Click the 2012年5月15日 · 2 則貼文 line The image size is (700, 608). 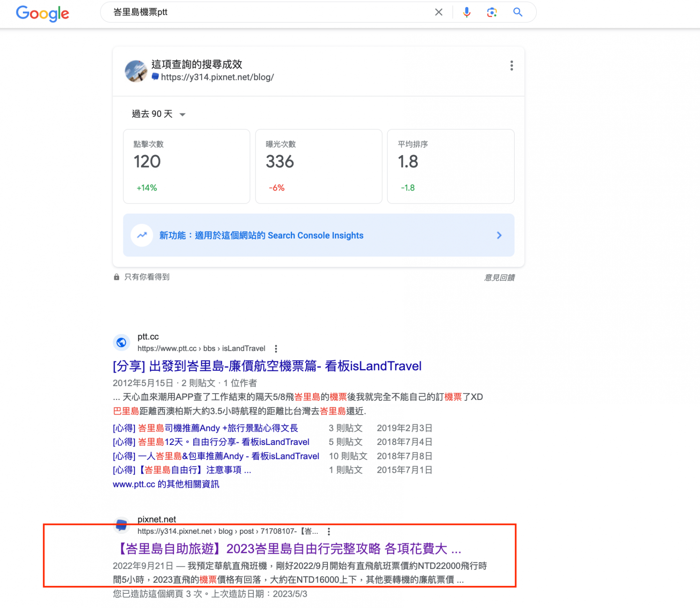pyautogui.click(x=185, y=383)
